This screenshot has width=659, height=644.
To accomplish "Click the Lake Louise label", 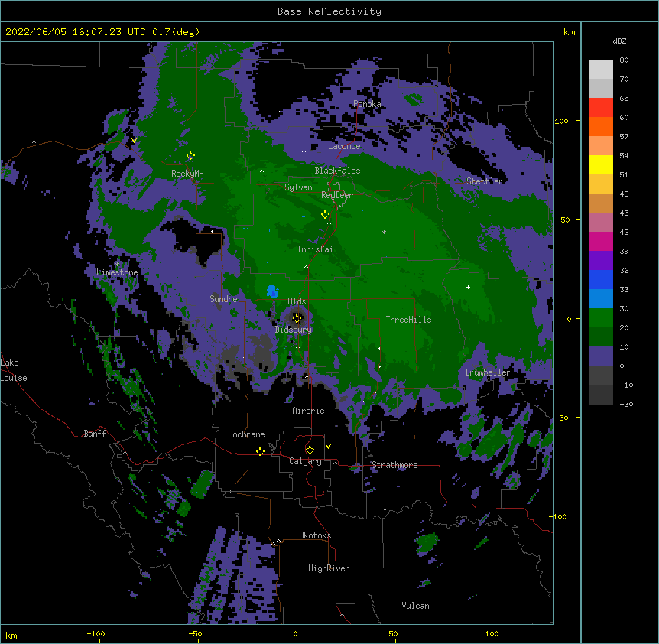I will (x=14, y=370).
